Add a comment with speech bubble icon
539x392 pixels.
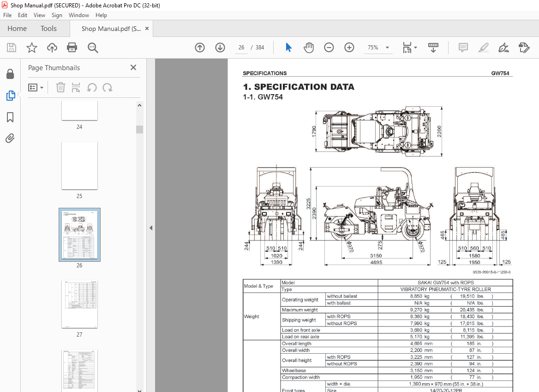[463, 48]
